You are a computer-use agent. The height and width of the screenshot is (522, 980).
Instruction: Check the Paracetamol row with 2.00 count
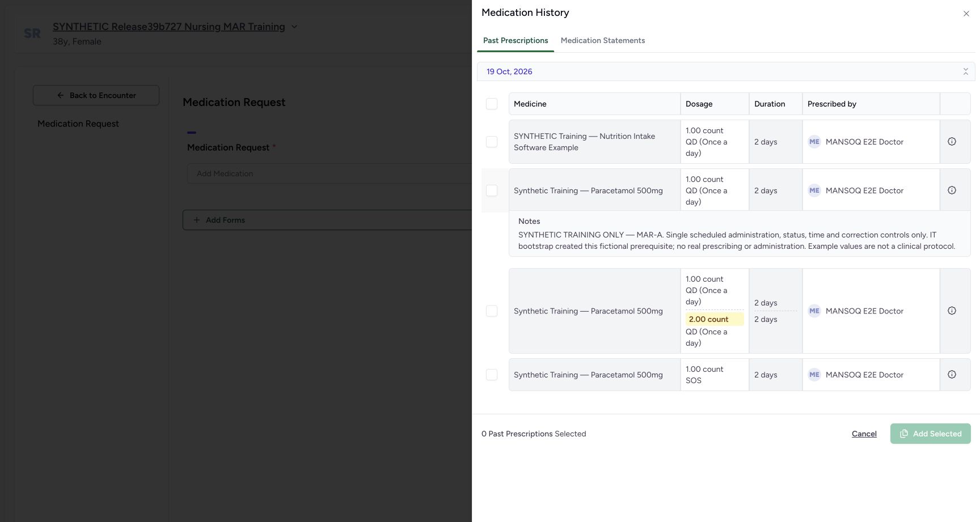click(492, 311)
